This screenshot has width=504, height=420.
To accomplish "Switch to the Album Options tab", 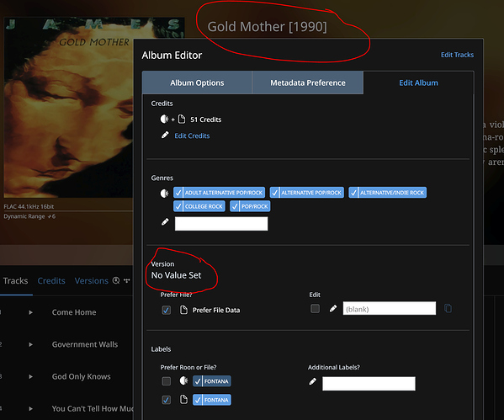I will pyautogui.click(x=197, y=83).
